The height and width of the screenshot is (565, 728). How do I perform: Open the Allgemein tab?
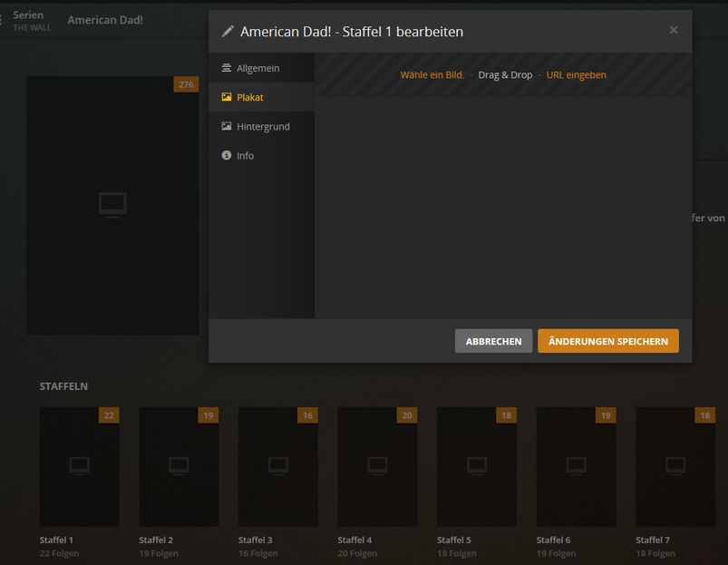tap(261, 68)
